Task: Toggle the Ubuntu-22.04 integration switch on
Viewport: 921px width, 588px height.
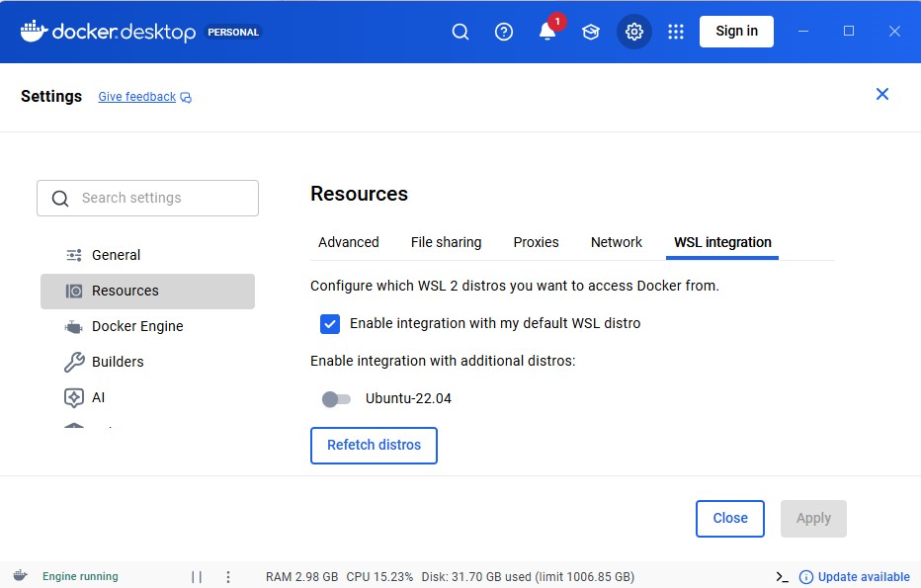Action: click(x=337, y=399)
